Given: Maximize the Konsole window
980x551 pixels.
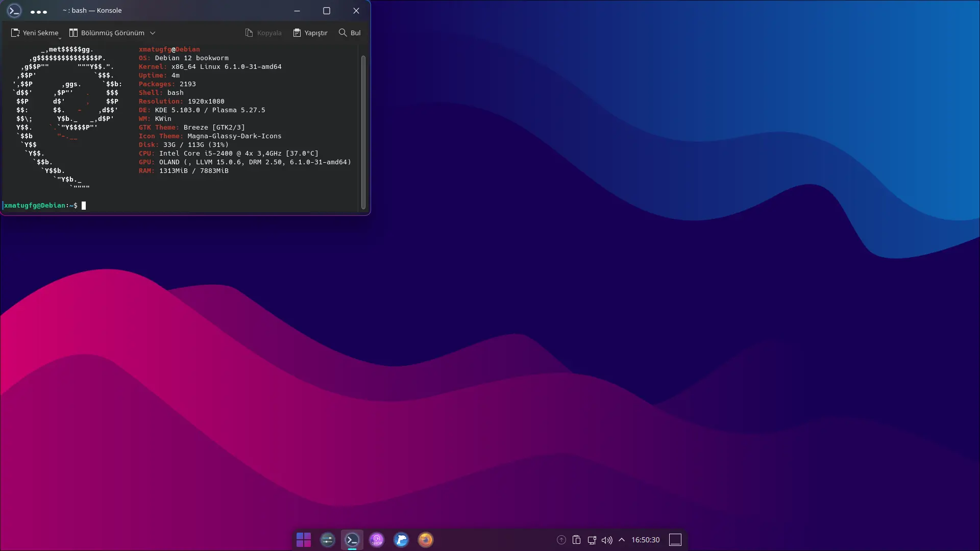Looking at the screenshot, I should (x=327, y=11).
